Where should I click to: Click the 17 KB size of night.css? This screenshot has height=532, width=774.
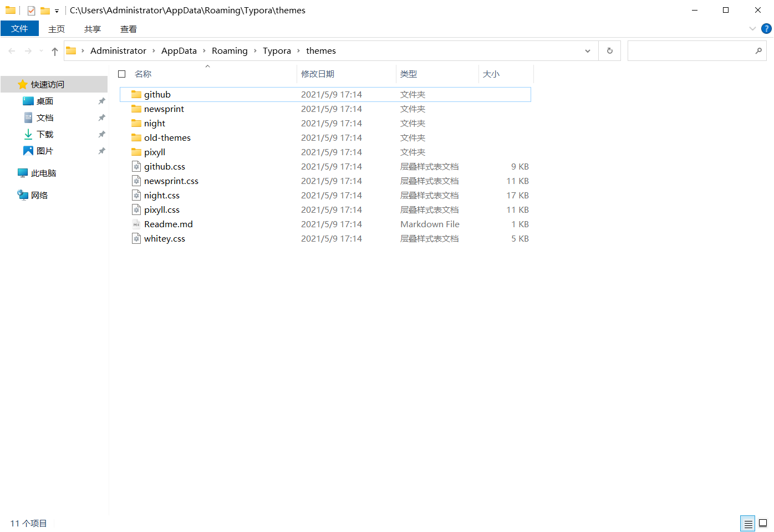pyautogui.click(x=518, y=195)
